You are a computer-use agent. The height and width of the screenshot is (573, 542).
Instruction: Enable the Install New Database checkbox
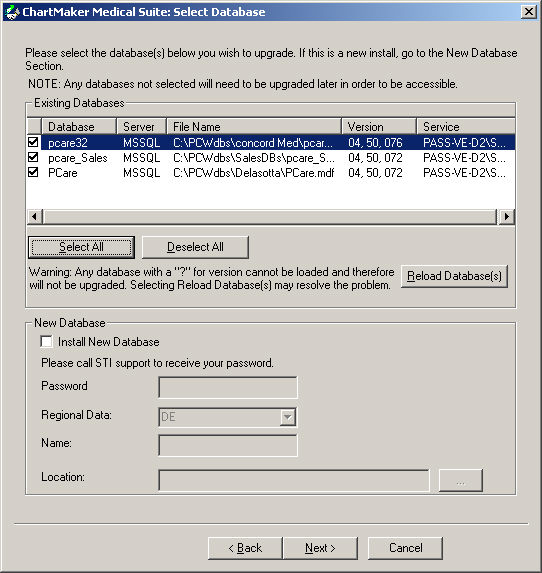pyautogui.click(x=46, y=342)
